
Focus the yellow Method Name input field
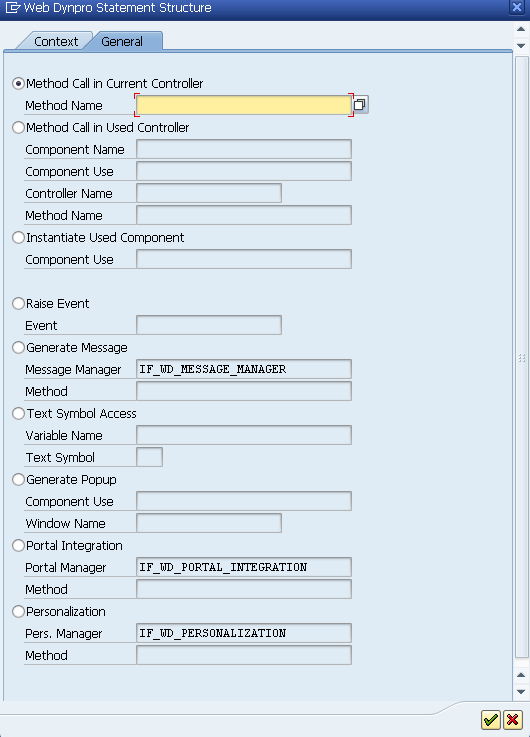244,105
